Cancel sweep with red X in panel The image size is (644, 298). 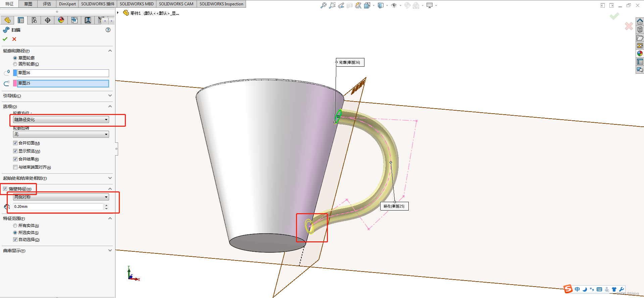point(14,39)
